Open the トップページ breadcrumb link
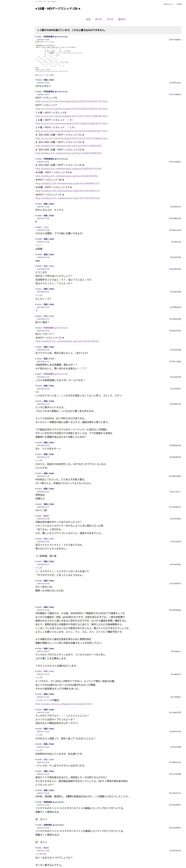 click(x=41, y=2)
